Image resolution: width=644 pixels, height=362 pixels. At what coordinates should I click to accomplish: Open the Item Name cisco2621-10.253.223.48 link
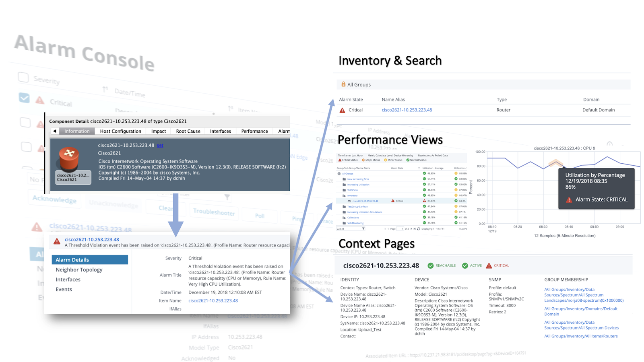[213, 301]
